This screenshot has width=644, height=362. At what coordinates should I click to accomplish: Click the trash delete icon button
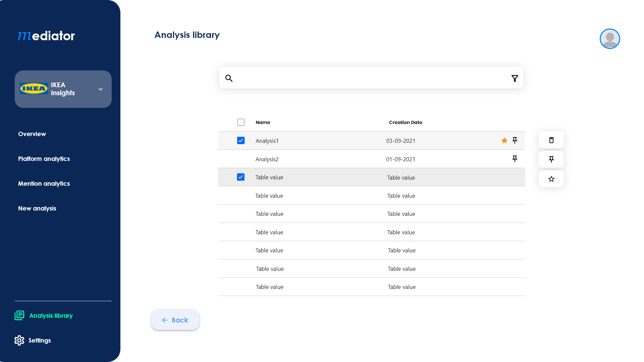(551, 140)
